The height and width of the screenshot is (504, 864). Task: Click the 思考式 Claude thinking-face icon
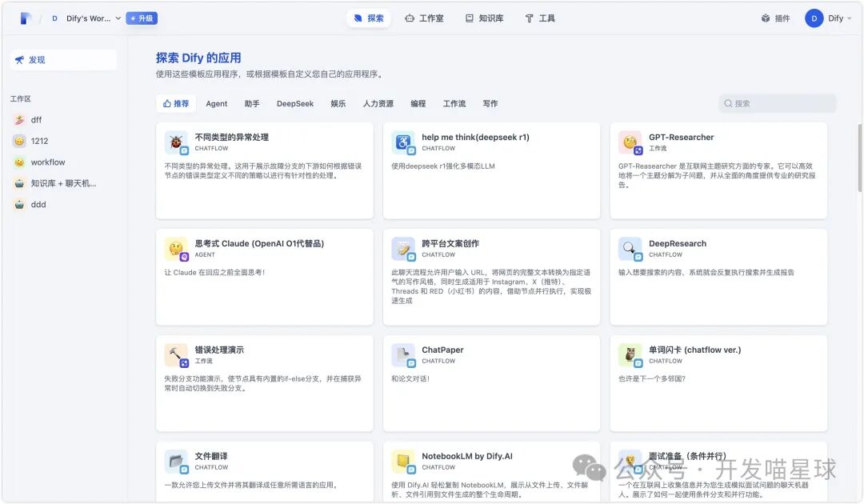[x=176, y=249]
